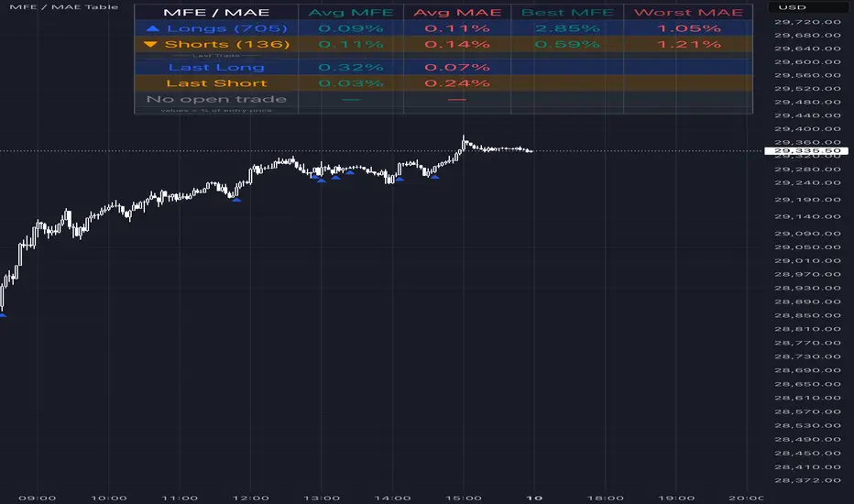Click the 28,372.00 price axis label
This screenshot has height=504, width=854.
tap(807, 480)
